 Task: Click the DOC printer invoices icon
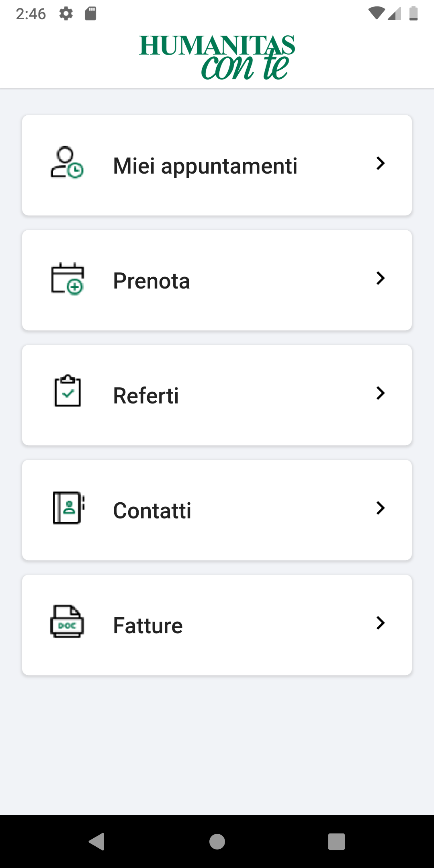67,622
